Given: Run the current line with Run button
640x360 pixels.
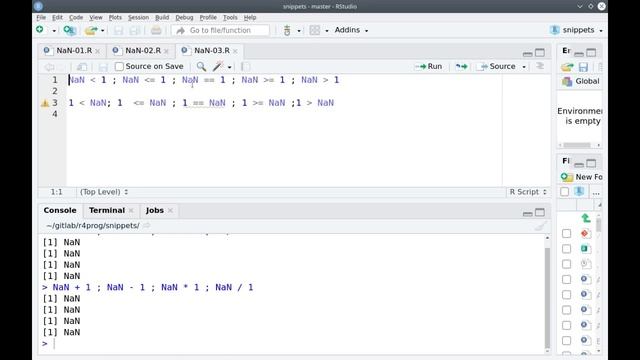Looking at the screenshot, I should point(428,66).
